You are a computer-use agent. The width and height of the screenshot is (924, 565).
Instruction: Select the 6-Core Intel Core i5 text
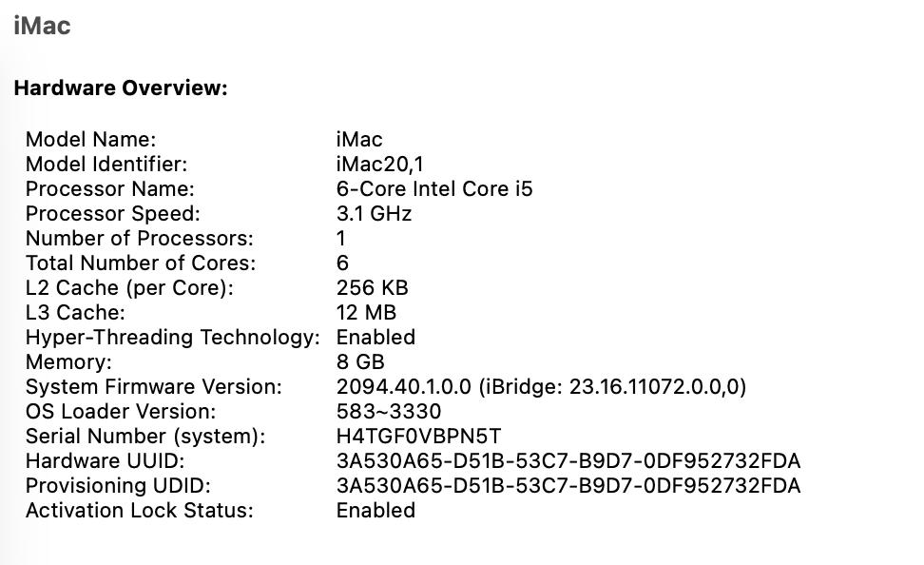tap(434, 189)
